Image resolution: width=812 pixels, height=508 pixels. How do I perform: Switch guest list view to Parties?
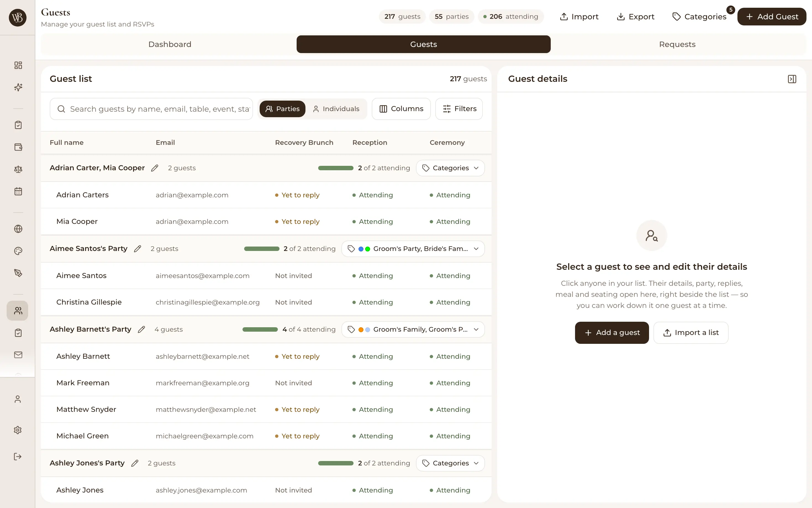pos(282,109)
